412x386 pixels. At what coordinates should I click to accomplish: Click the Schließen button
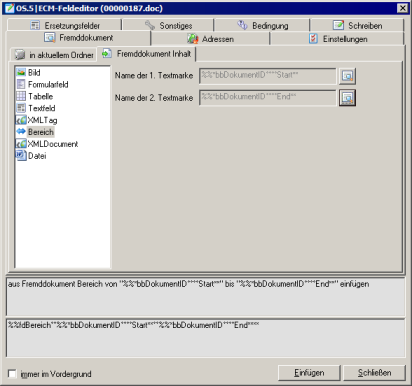[374, 373]
